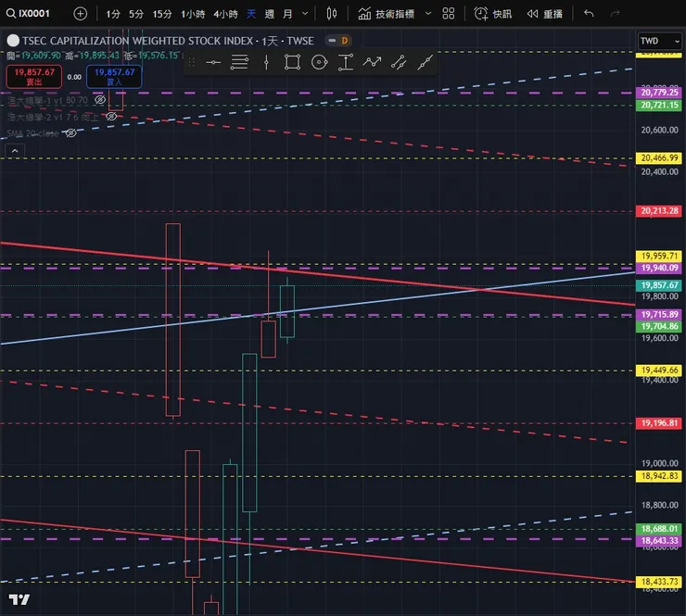This screenshot has height=616, width=686.
Task: Select the horizontal line drawing tool
Action: (213, 62)
